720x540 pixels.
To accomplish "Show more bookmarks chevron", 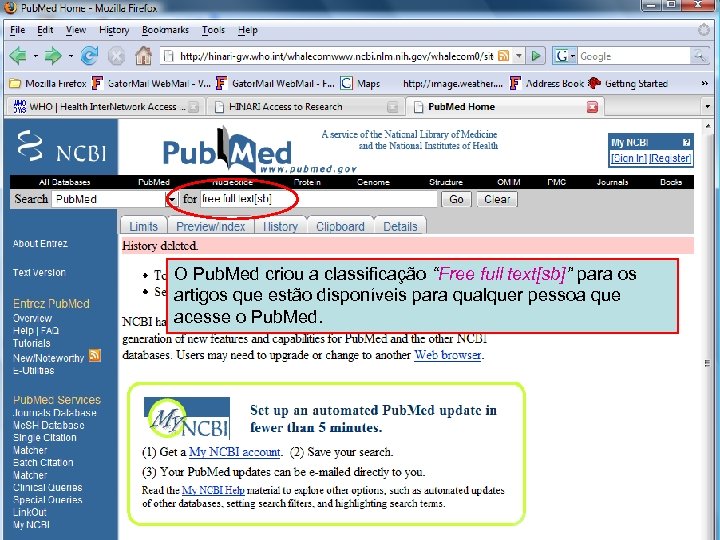I will click(x=704, y=83).
